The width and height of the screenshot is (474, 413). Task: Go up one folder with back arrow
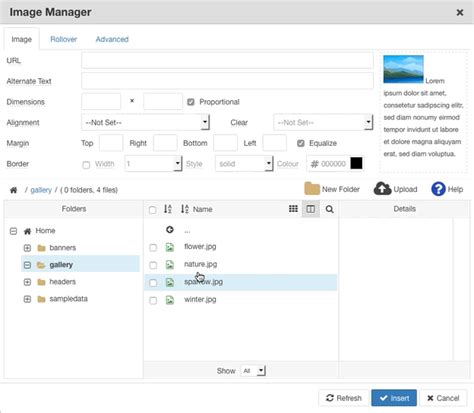(170, 229)
